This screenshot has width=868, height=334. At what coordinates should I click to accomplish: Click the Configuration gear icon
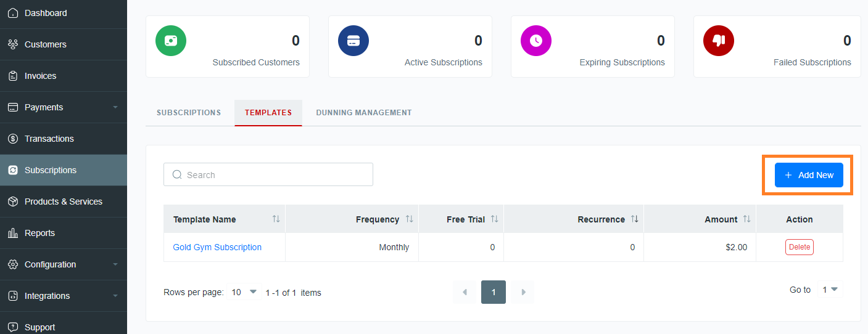pyautogui.click(x=13, y=264)
